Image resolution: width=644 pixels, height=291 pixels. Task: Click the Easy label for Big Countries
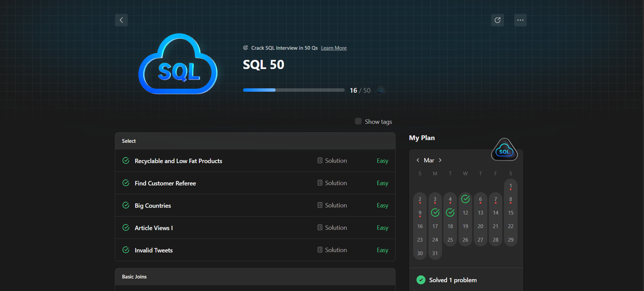[x=382, y=205]
